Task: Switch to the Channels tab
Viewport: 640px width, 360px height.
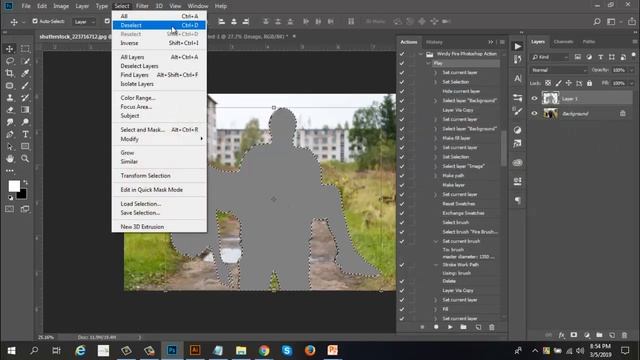Action: (x=563, y=42)
